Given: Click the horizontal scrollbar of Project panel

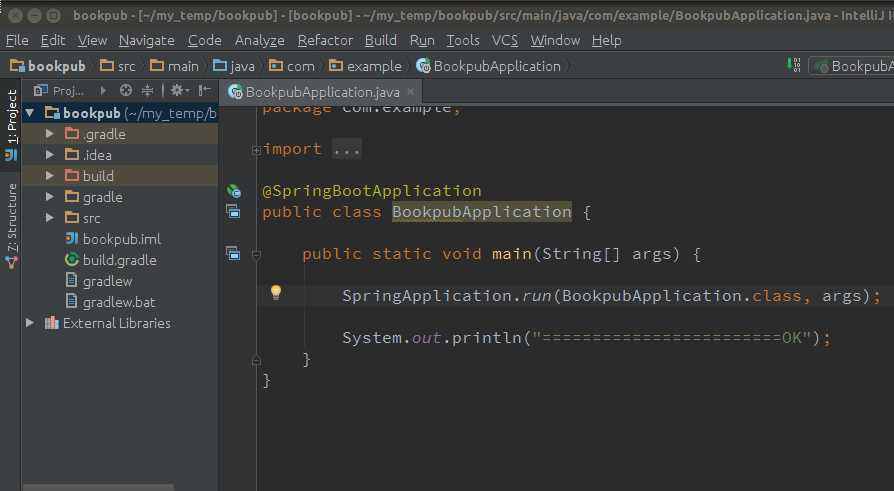Looking at the screenshot, I should (x=98, y=488).
